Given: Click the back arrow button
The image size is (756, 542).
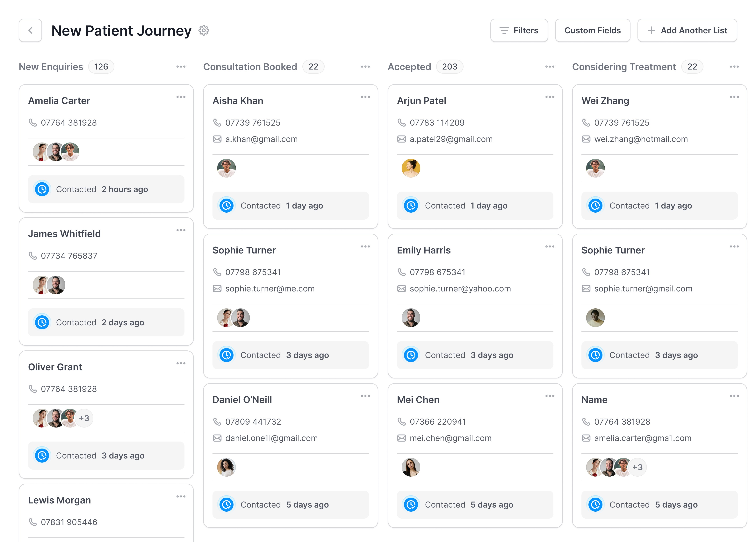Looking at the screenshot, I should click(30, 30).
